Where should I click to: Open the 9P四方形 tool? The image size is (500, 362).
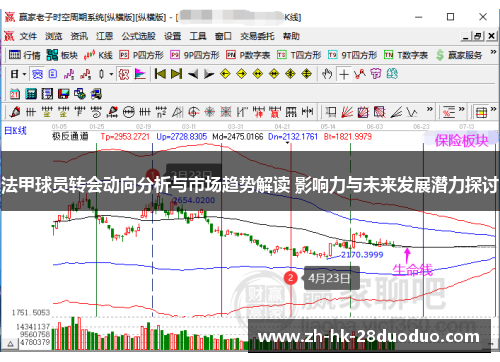coord(195,55)
